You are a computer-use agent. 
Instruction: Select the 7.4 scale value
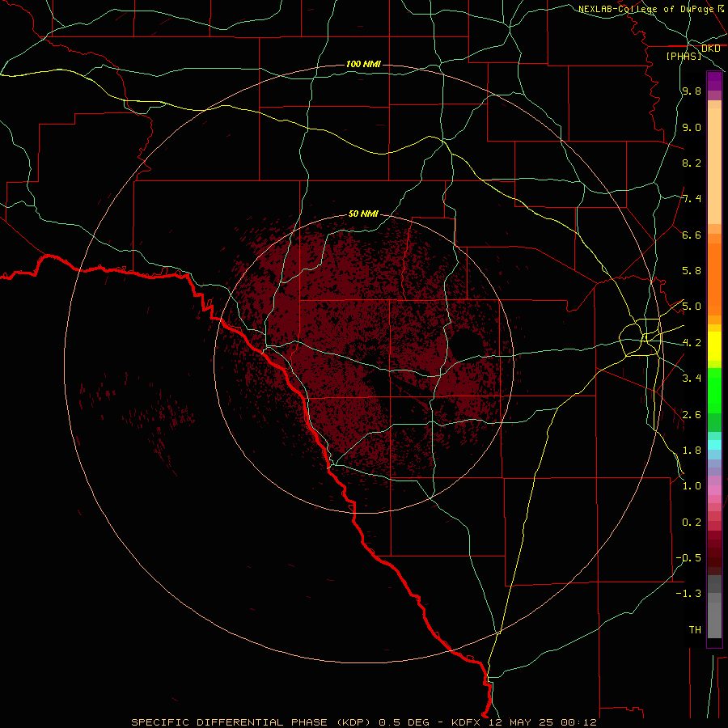click(692, 199)
